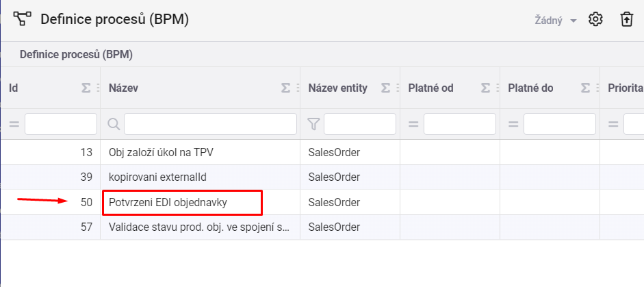Sort by the Id column header
The width and height of the screenshot is (644, 287).
[13, 88]
